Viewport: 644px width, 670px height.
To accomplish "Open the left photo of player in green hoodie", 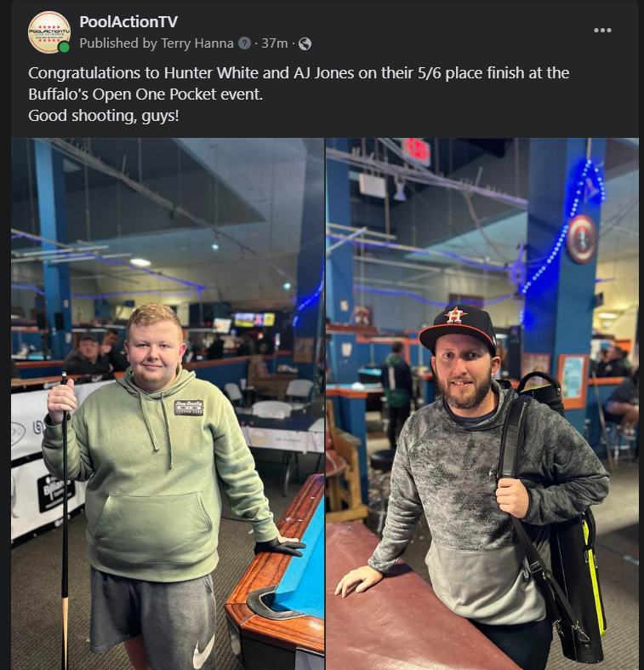I will [x=168, y=404].
